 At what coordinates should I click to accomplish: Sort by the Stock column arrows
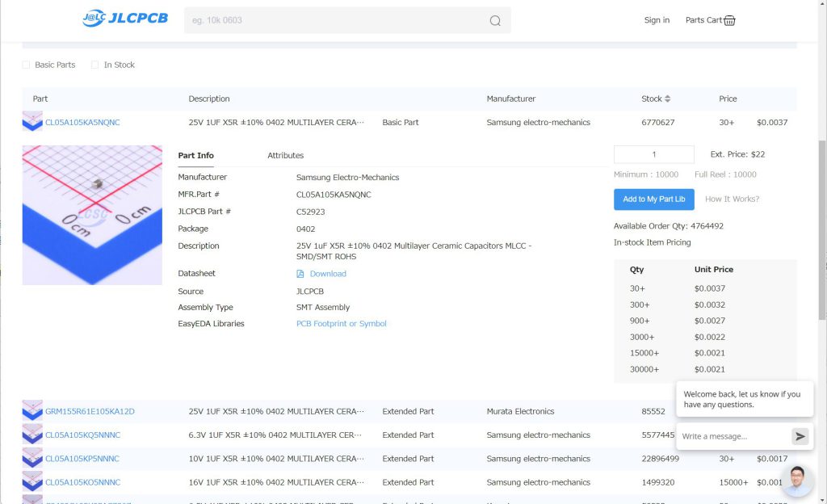tap(668, 99)
